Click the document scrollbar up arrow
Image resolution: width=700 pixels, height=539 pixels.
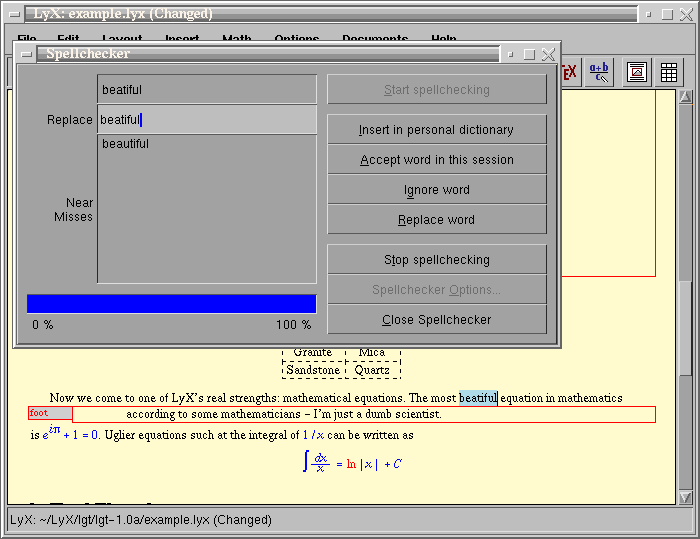tap(686, 96)
